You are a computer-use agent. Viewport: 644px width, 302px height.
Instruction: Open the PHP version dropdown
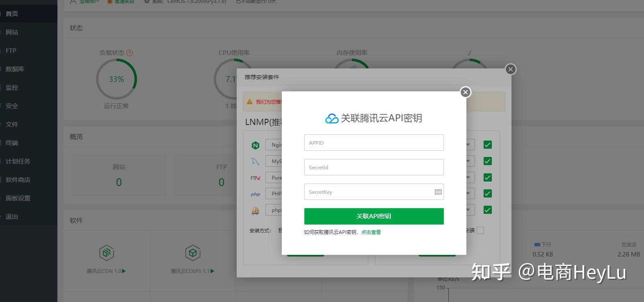pyautogui.click(x=274, y=193)
